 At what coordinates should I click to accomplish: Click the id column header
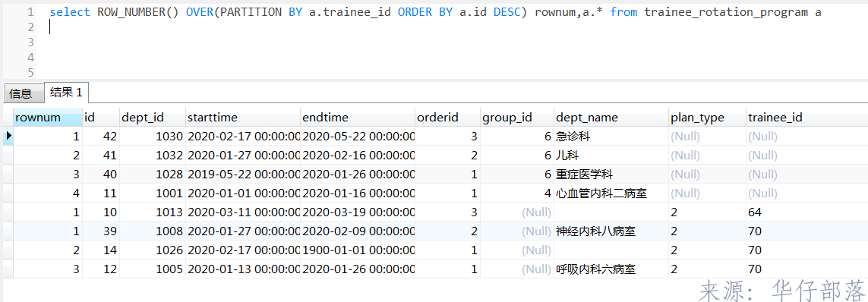click(x=101, y=118)
